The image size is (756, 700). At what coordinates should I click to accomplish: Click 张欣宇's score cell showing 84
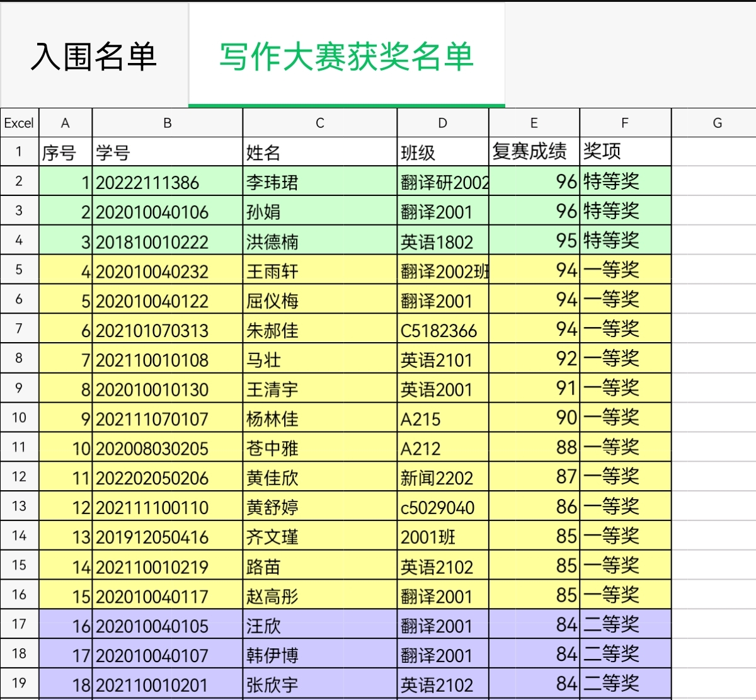[534, 683]
